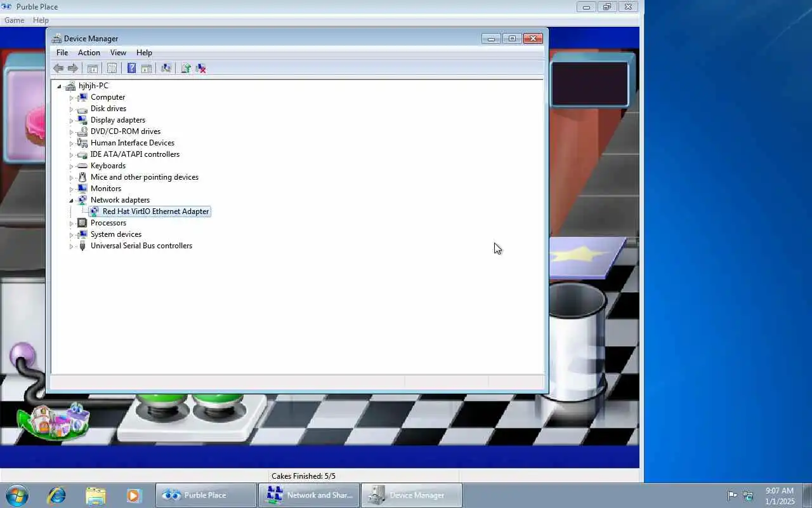Select the "Display adapters" label
Image resolution: width=812 pixels, height=508 pixels.
118,120
